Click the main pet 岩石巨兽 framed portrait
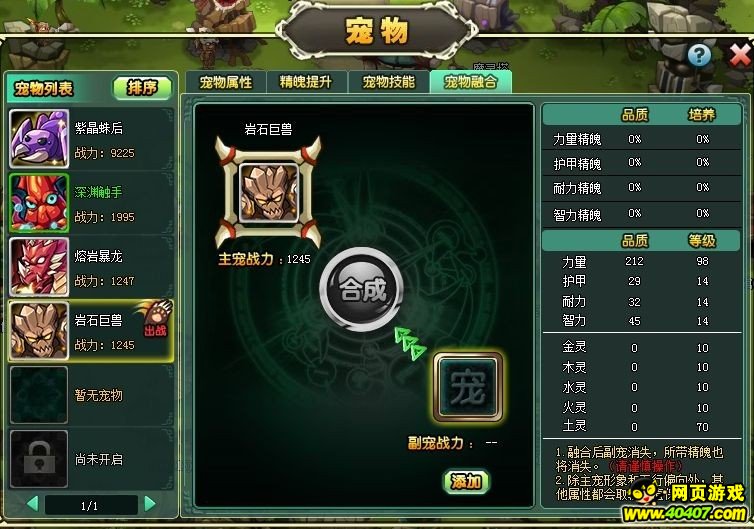The height and width of the screenshot is (529, 754). tap(269, 193)
